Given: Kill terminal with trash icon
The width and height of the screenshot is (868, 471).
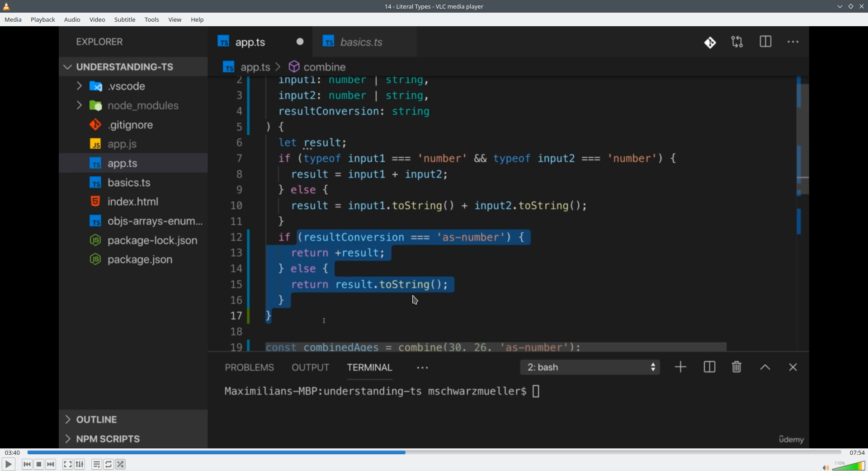Looking at the screenshot, I should pyautogui.click(x=737, y=367).
